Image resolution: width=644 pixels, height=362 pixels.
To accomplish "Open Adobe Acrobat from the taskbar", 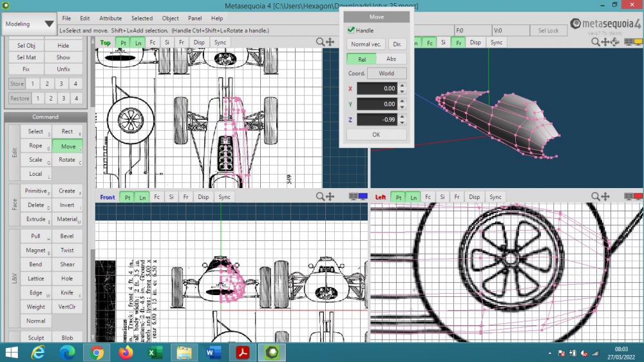I will pyautogui.click(x=242, y=352).
